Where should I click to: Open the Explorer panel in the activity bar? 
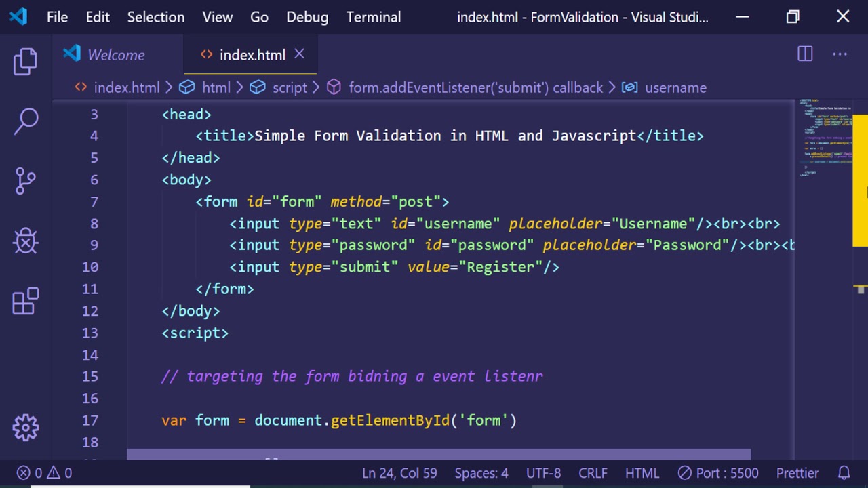point(26,62)
